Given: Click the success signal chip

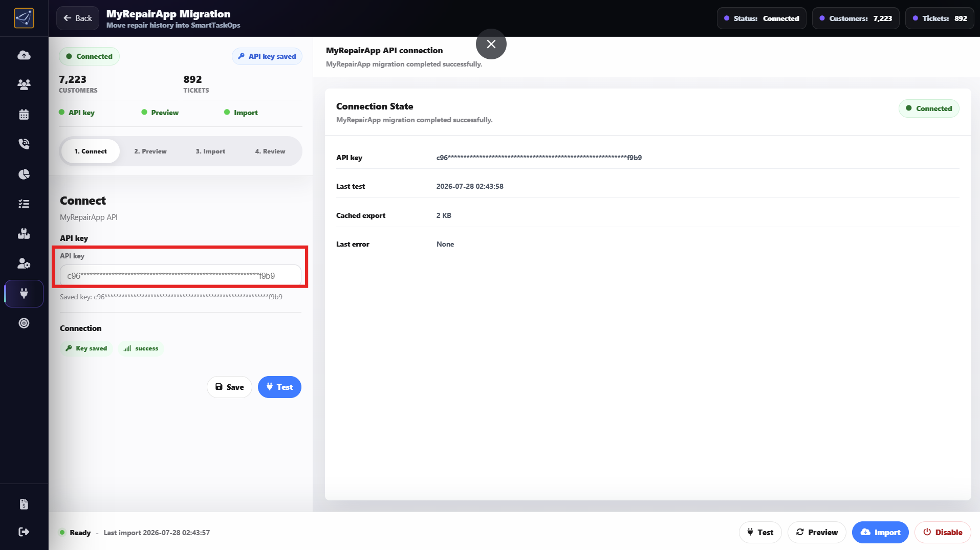Looking at the screenshot, I should 141,348.
